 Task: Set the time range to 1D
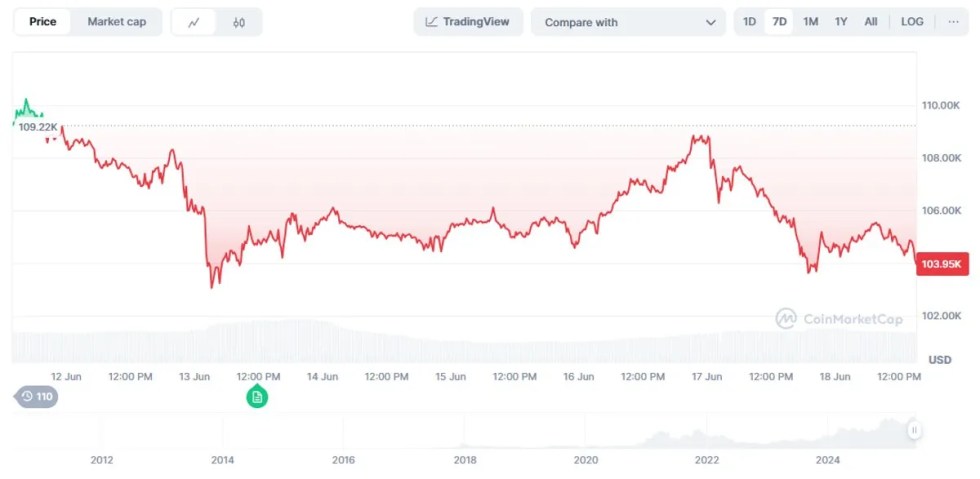point(749,22)
